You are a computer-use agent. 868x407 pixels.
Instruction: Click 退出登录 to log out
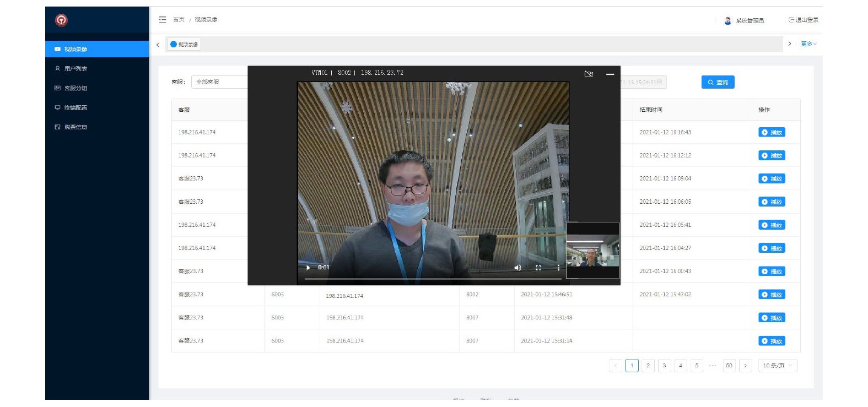tap(804, 20)
